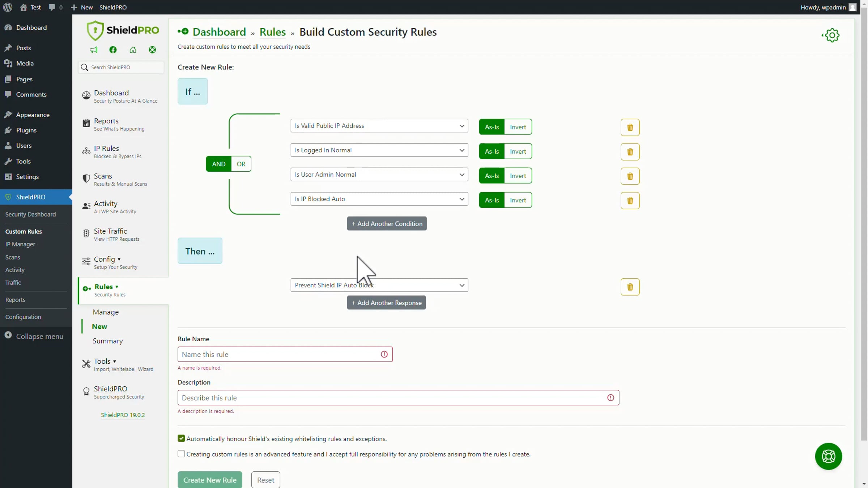Invert the Is Logged In Normal condition
Viewport: 868px width, 488px height.
(518, 151)
